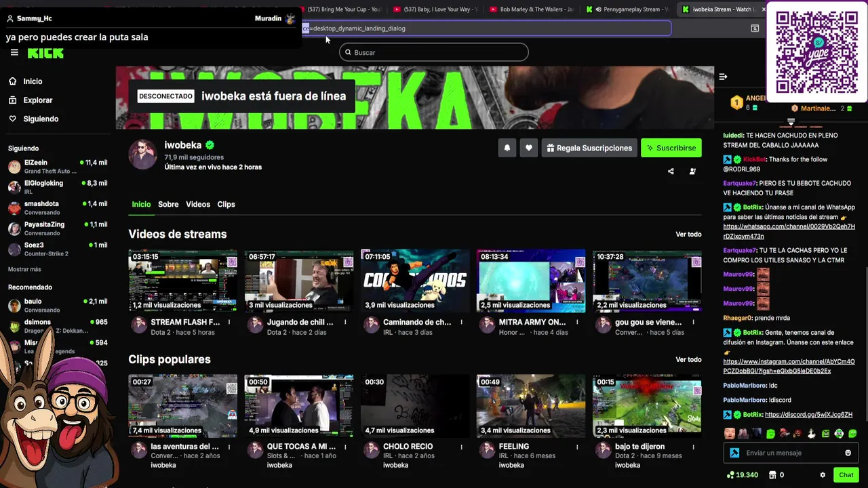
Task: Expand the chat leaderboard handle
Action: (791, 121)
